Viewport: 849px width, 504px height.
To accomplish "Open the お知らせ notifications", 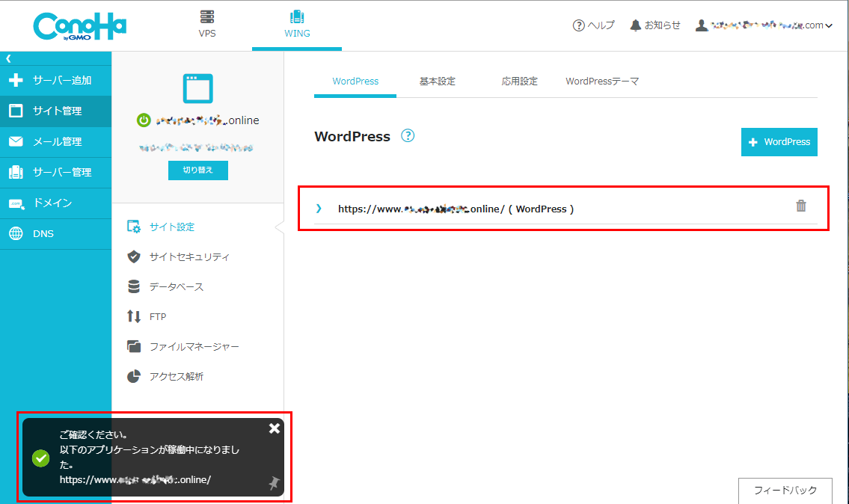I will point(655,25).
